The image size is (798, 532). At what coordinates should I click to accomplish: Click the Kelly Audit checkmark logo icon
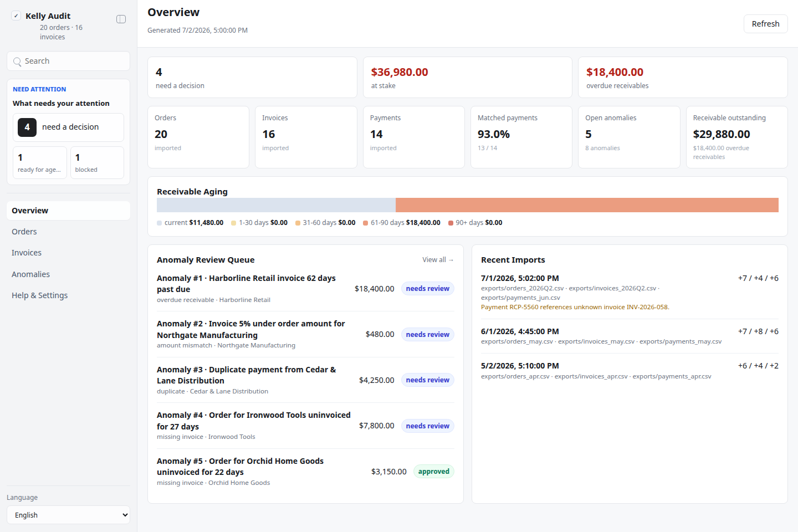(x=16, y=16)
